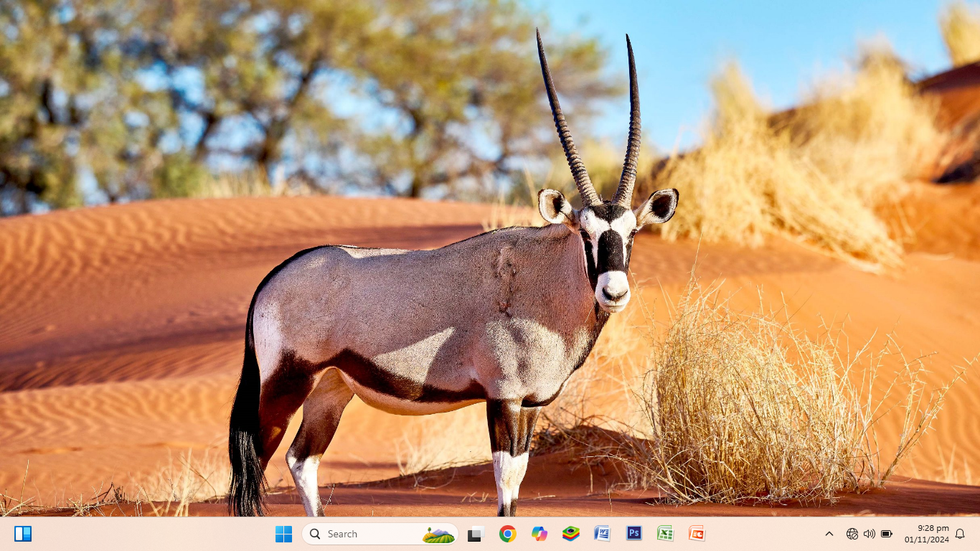980x551 pixels.
Task: Check the battery status icon
Action: (887, 534)
